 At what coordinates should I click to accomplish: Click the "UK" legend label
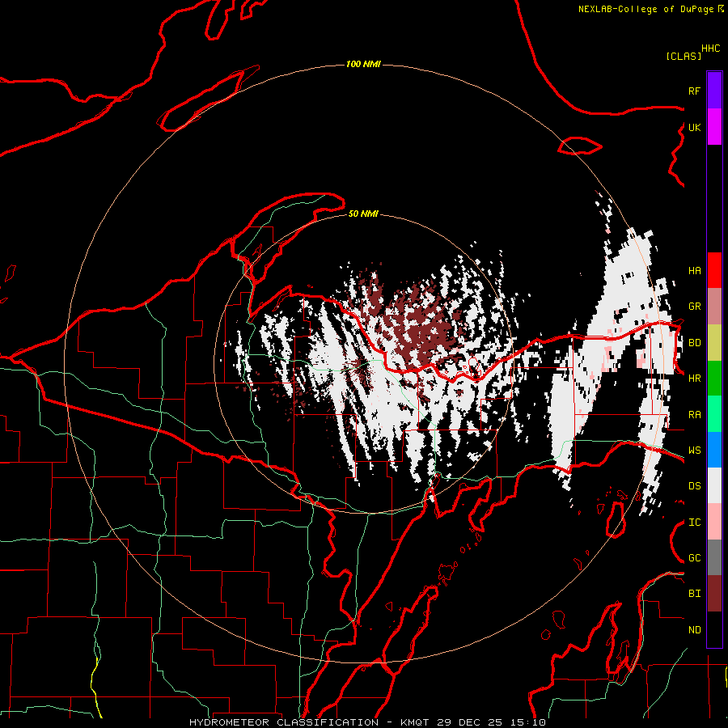694,127
